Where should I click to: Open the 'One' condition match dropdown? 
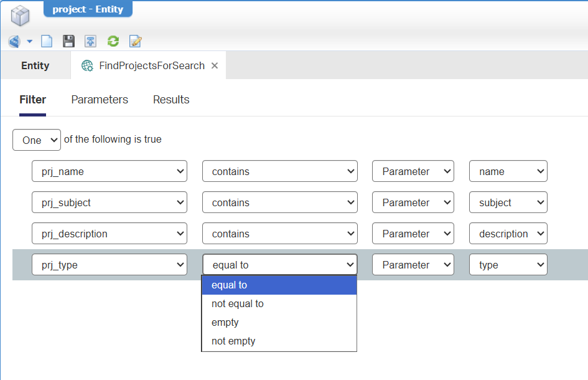pyautogui.click(x=37, y=140)
